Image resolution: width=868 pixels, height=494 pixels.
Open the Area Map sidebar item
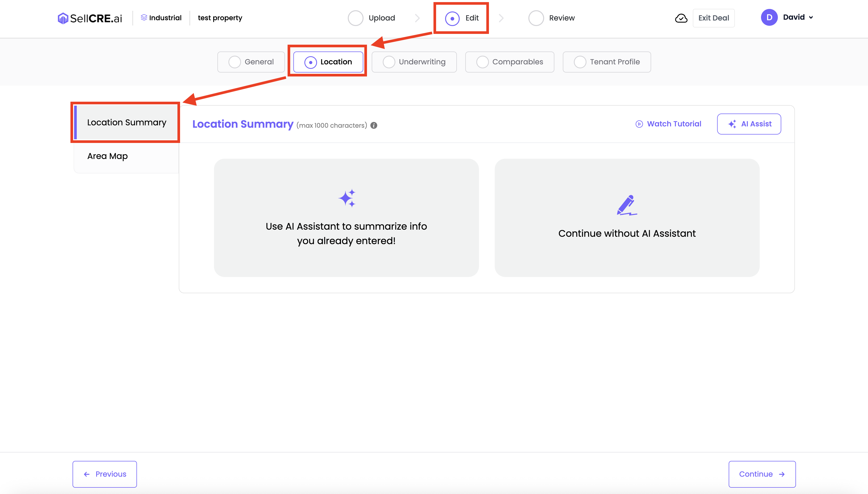(108, 156)
